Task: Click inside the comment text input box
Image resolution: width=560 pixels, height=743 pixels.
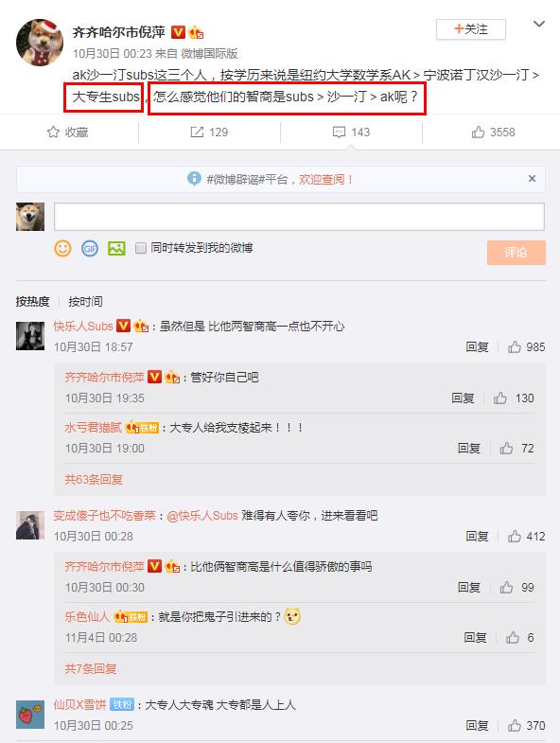Action: pyautogui.click(x=299, y=217)
